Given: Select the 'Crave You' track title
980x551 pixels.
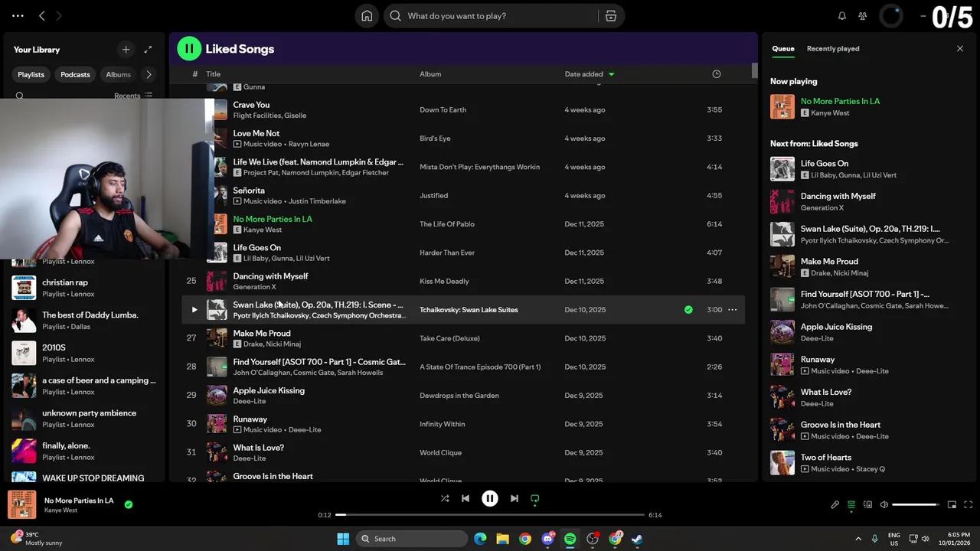Looking at the screenshot, I should tap(251, 105).
